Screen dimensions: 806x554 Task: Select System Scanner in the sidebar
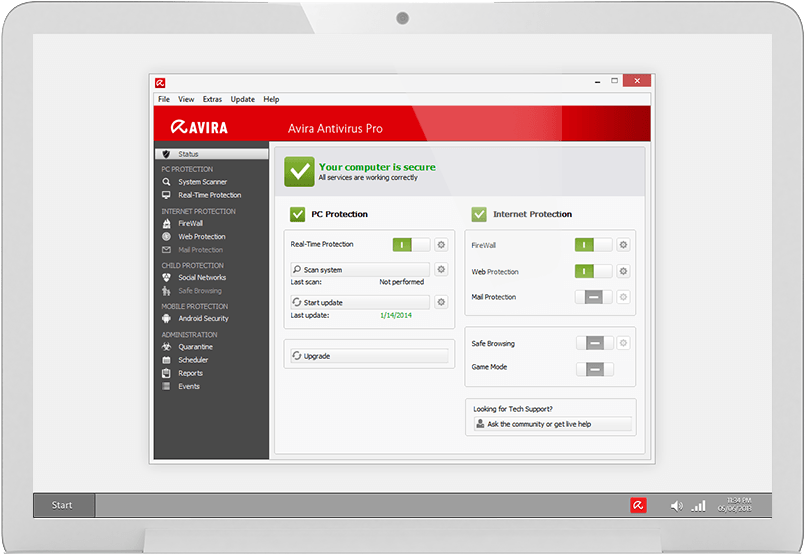(202, 182)
